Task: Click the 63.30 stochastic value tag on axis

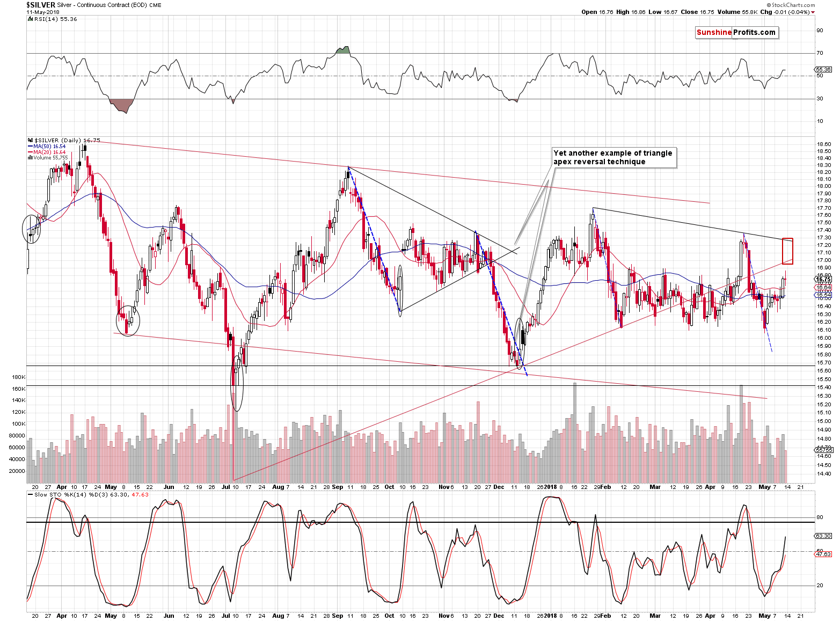Action: (x=823, y=536)
